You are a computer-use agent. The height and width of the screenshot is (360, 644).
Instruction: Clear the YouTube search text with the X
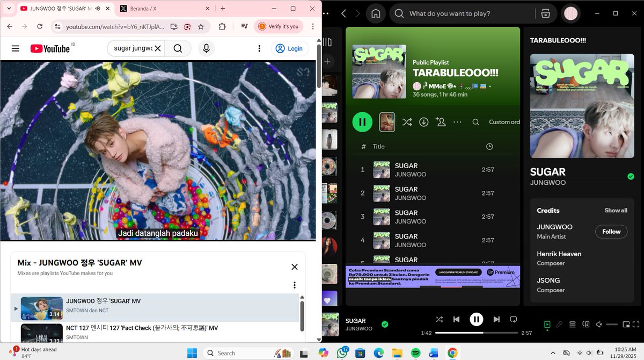[158, 48]
